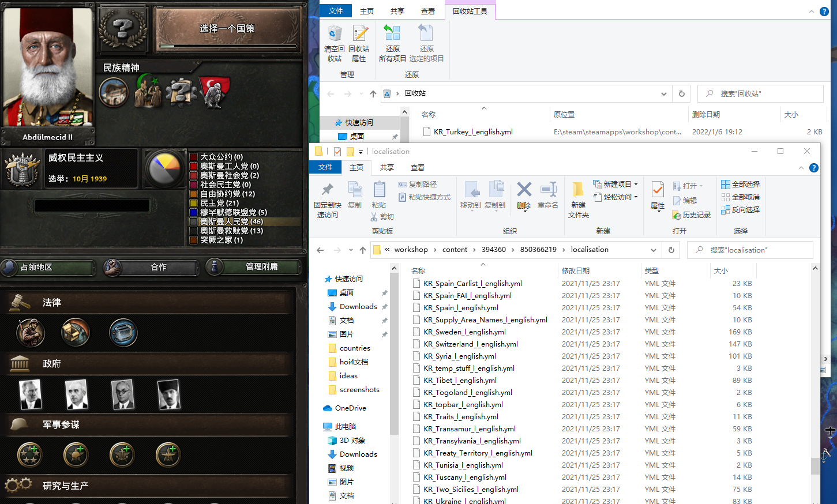Image resolution: width=837 pixels, height=504 pixels.
Task: Expand localisation address bar dropdown
Action: pos(653,250)
